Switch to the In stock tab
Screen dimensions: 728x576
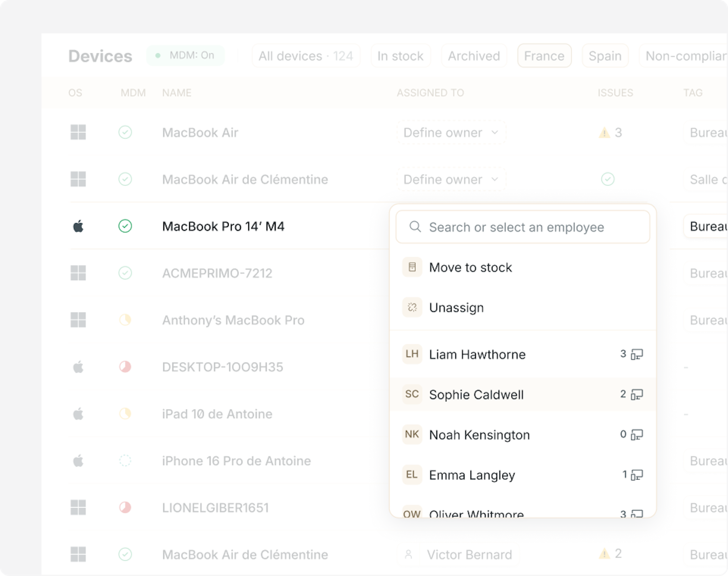pos(400,56)
